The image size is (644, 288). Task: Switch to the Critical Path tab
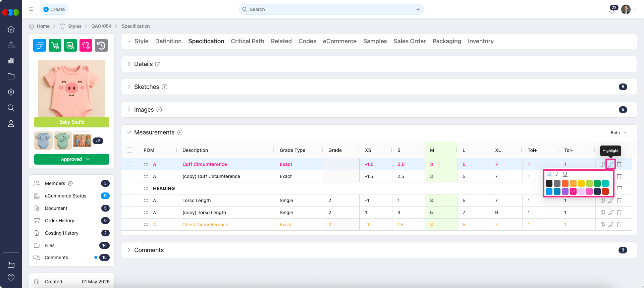pos(247,41)
